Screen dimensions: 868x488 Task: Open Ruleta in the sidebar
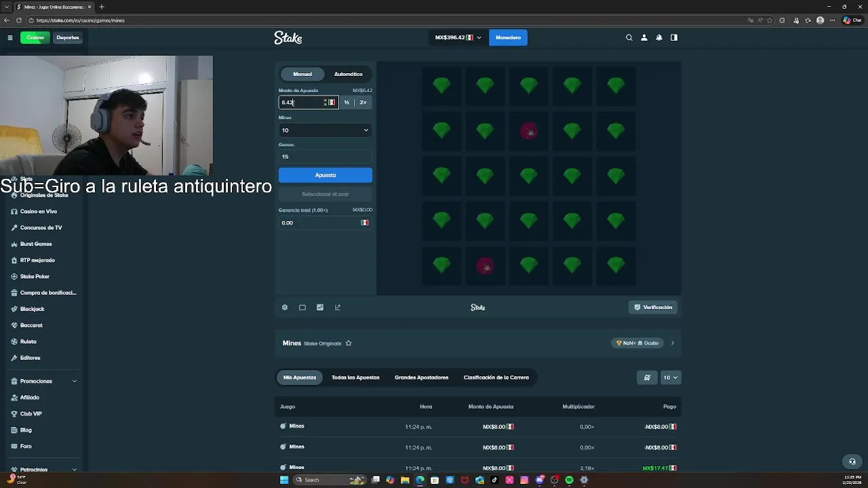(28, 342)
